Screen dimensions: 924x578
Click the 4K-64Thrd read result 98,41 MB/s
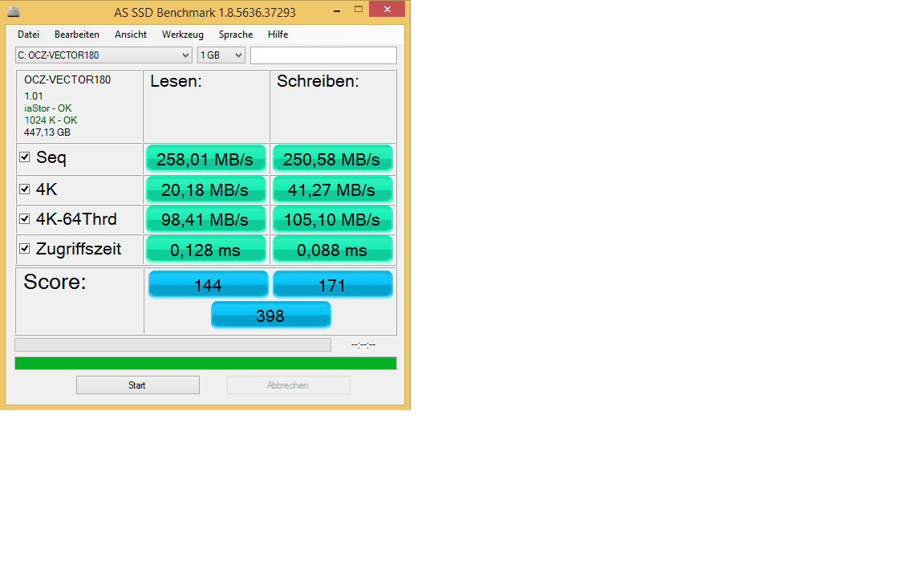coord(205,219)
